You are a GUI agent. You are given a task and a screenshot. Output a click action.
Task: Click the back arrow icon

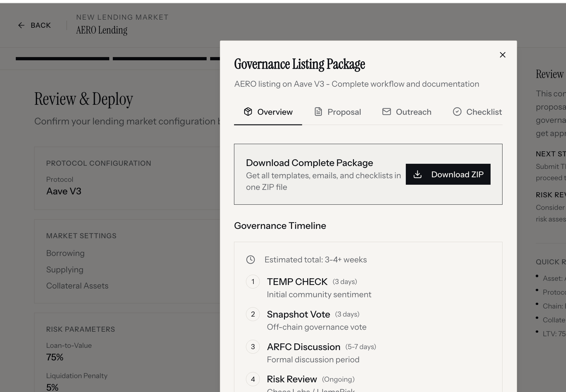(x=21, y=25)
